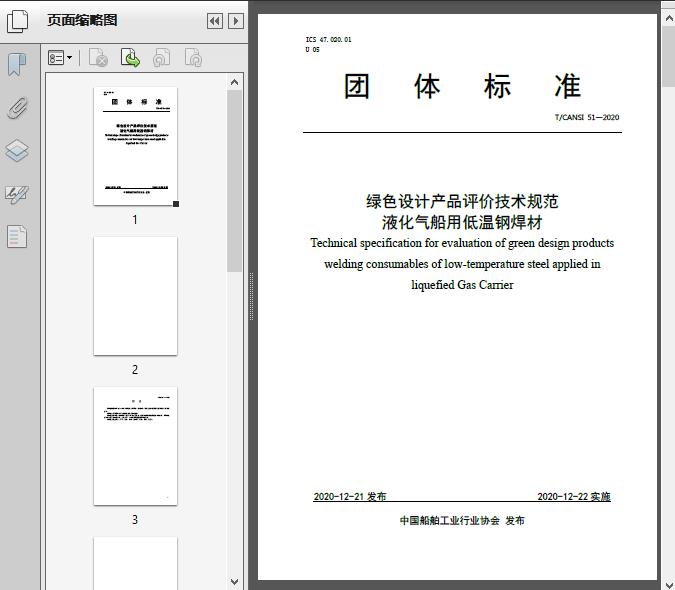Image resolution: width=675 pixels, height=590 pixels.
Task: Select page 3 thumbnail
Action: 136,446
